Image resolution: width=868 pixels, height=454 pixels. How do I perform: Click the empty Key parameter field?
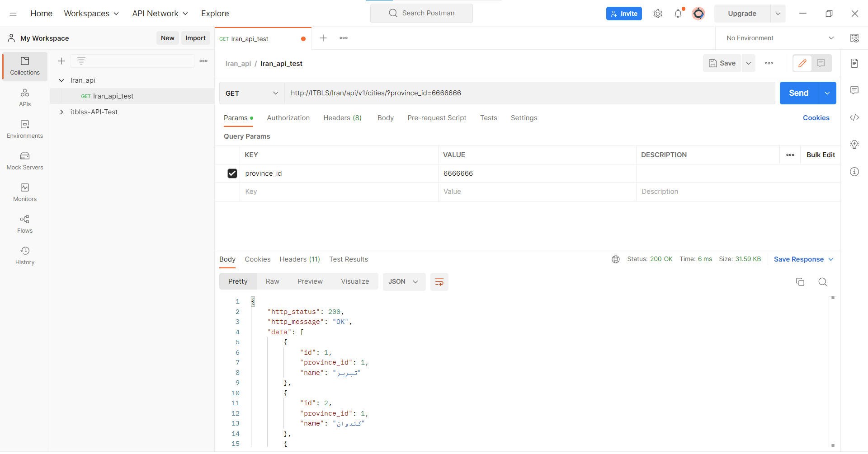coord(339,192)
